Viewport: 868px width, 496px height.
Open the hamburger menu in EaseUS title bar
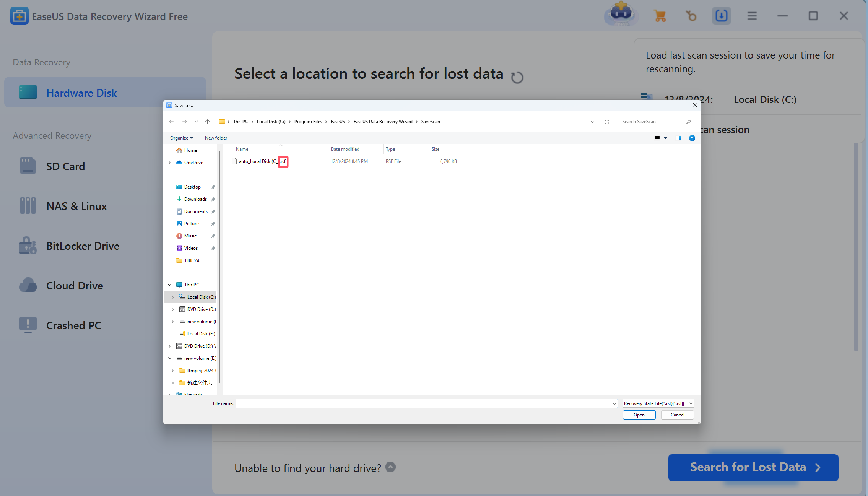point(752,16)
